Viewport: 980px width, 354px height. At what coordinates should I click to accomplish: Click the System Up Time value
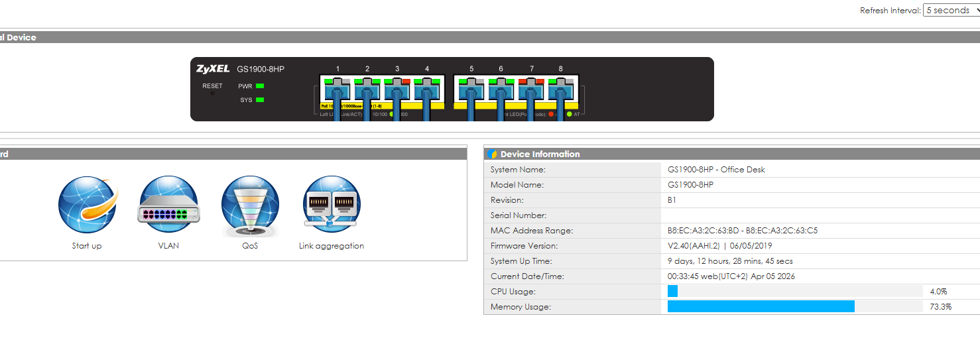730,261
